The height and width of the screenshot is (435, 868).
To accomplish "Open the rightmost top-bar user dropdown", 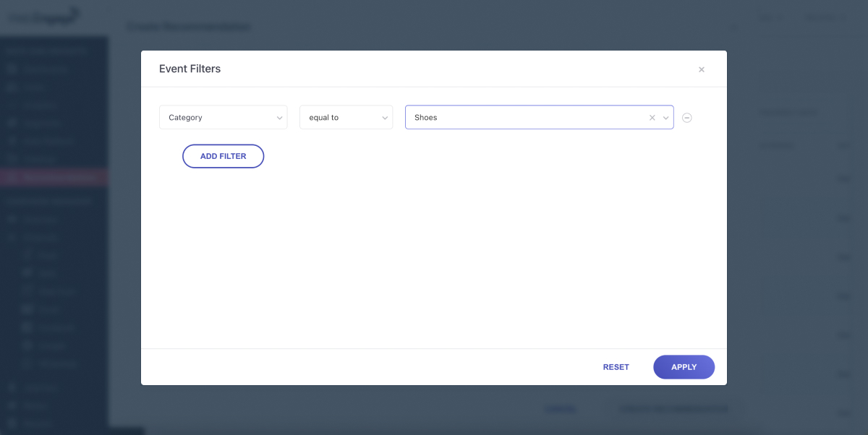I will pos(825,17).
